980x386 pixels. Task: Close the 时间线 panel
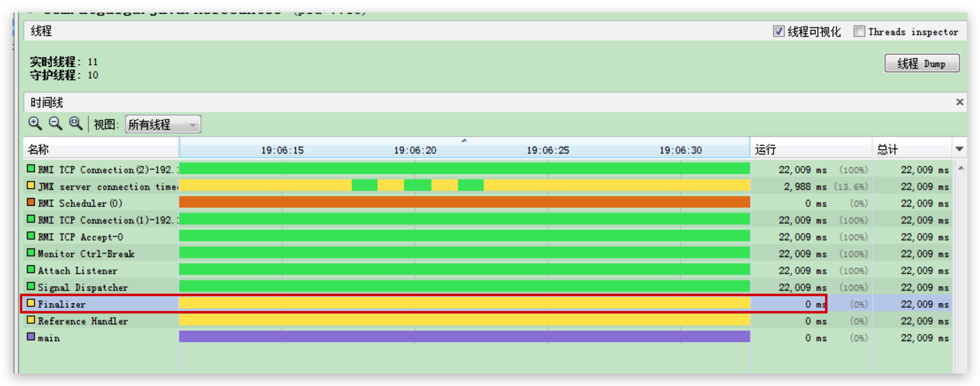[x=960, y=102]
